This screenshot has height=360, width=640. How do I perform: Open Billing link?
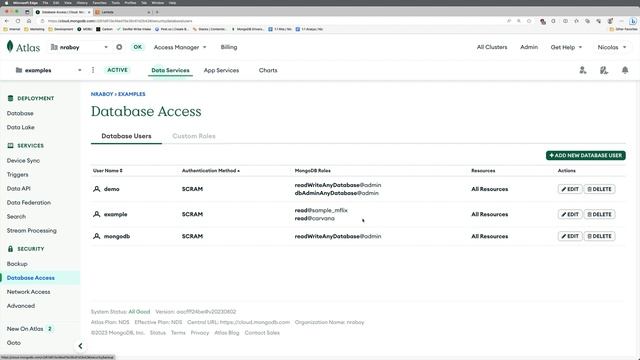pyautogui.click(x=229, y=47)
